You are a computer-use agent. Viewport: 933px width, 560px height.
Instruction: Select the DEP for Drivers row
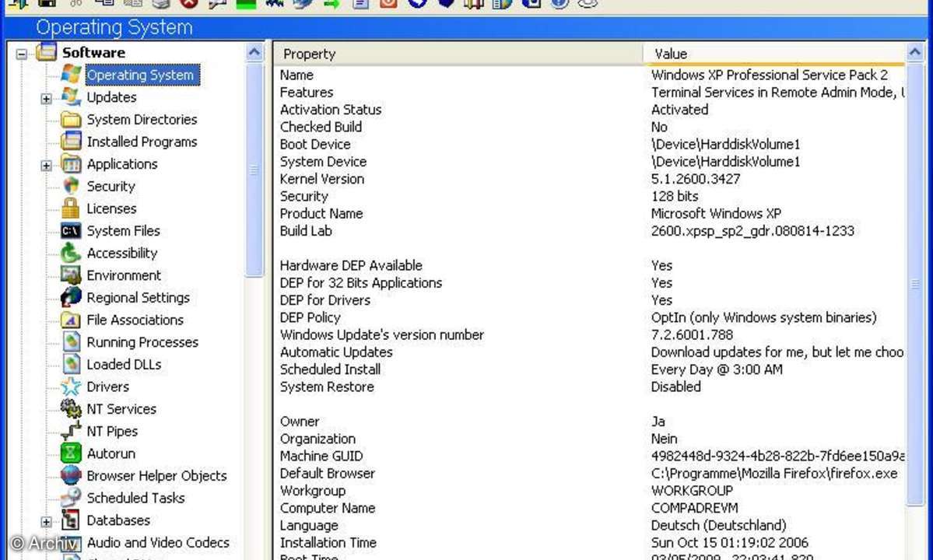coord(589,299)
